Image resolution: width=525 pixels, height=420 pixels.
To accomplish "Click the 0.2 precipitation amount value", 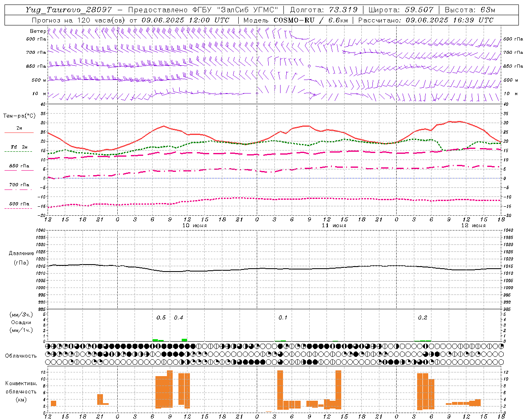I will (422, 317).
